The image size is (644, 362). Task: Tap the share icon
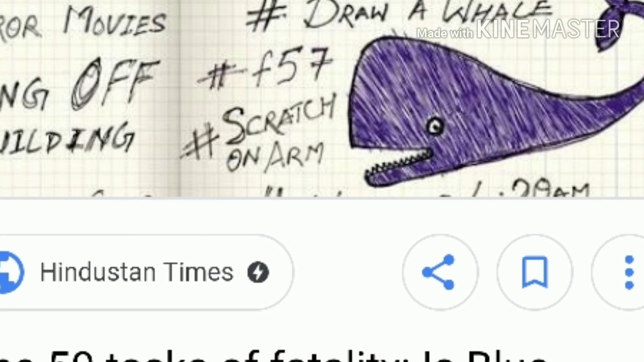pos(440,272)
